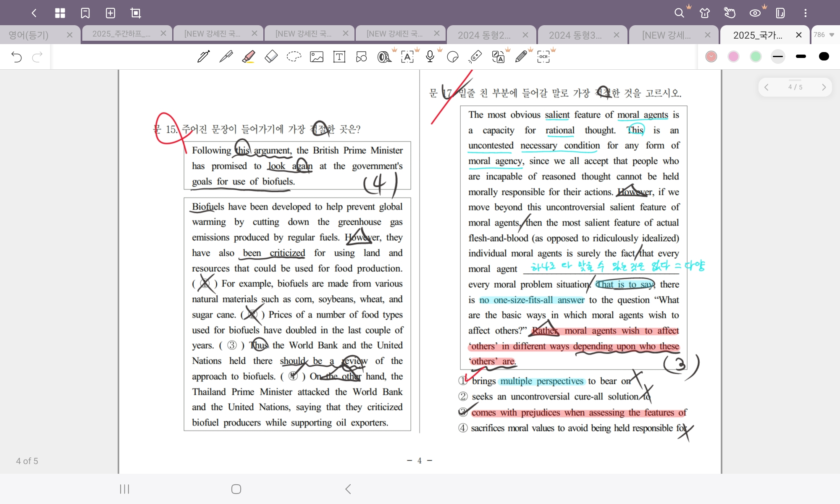This screenshot has width=840, height=504.
Task: Close the 2025_주간하프 tab
Action: click(163, 33)
